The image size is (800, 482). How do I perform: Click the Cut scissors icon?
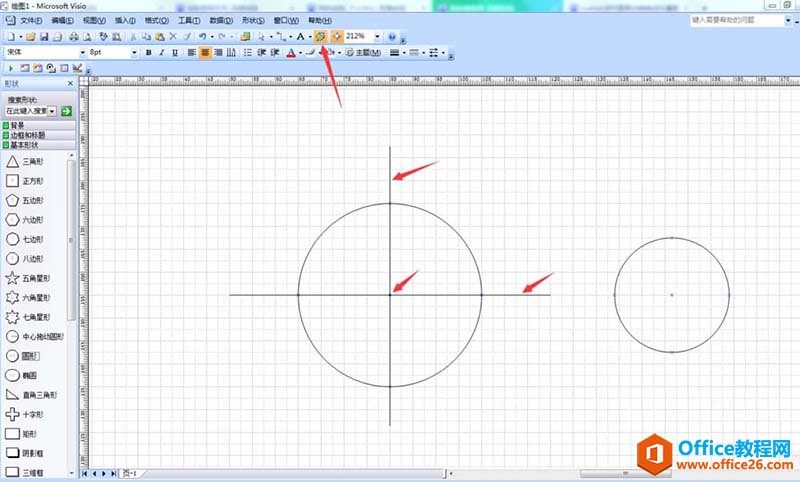click(133, 37)
